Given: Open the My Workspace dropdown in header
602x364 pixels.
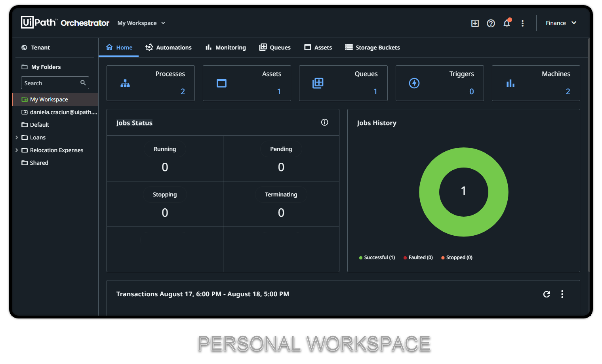Looking at the screenshot, I should [x=141, y=23].
